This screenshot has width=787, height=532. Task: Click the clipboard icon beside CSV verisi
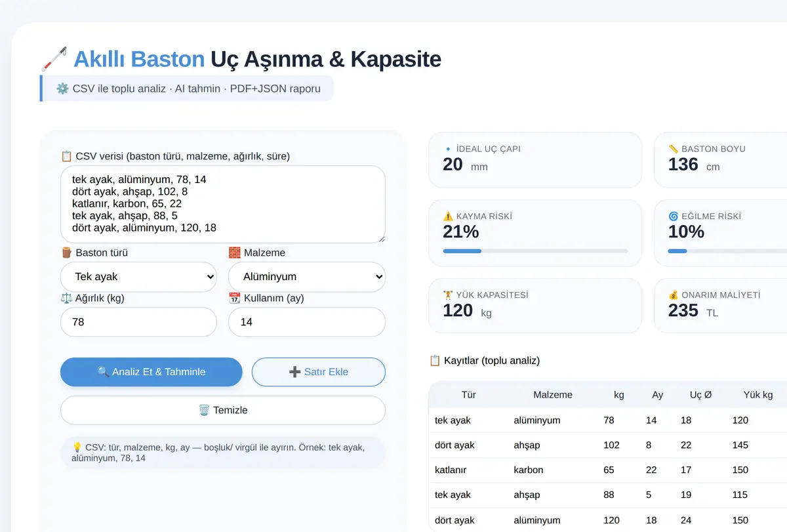(66, 156)
